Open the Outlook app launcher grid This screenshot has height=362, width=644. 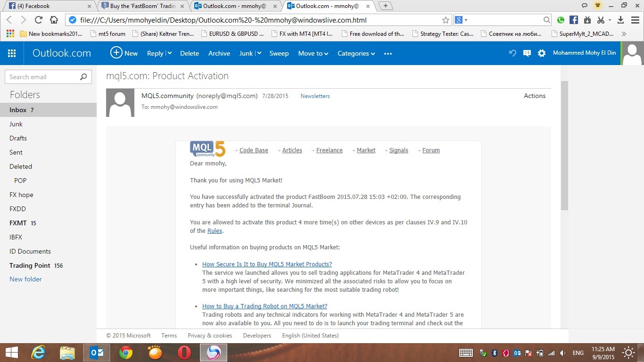[x=12, y=53]
